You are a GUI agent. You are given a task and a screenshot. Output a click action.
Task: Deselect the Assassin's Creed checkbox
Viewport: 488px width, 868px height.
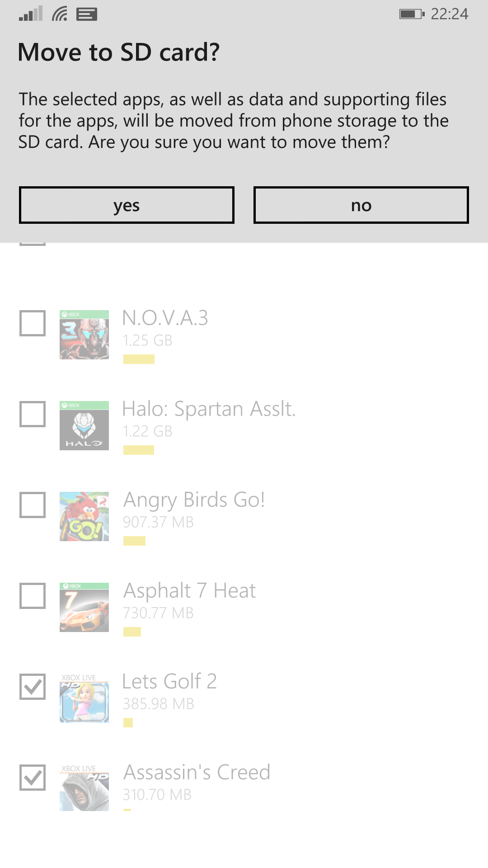tap(33, 778)
